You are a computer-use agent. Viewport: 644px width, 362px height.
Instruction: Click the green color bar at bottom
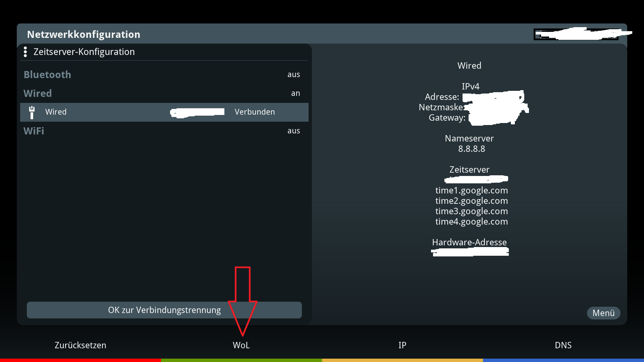241,360
